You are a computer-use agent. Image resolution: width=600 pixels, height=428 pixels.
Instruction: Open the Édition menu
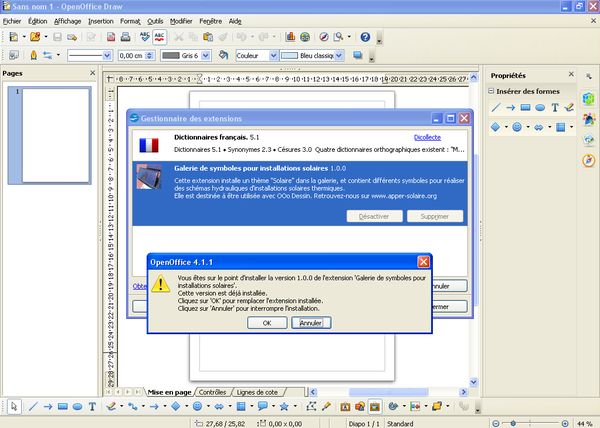click(x=38, y=21)
